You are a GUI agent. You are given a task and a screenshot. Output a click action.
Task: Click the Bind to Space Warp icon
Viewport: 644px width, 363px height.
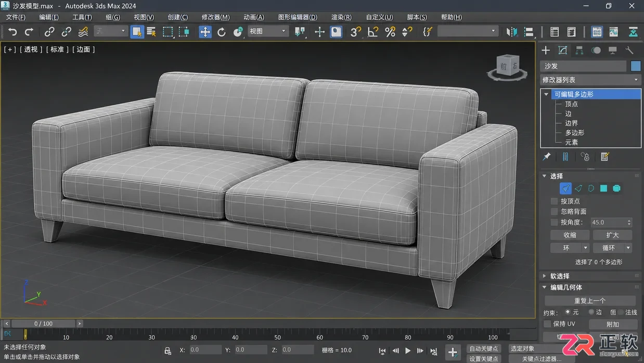pos(83,32)
